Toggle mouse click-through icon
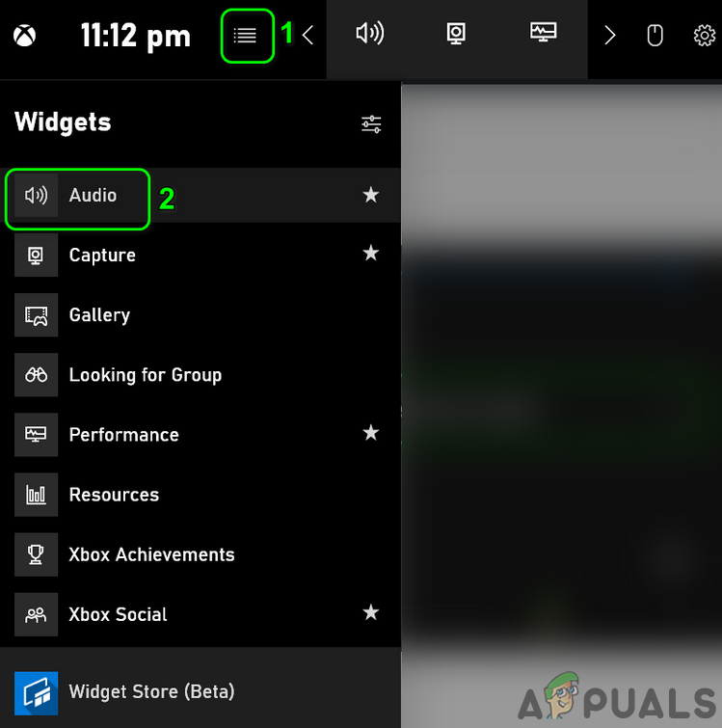This screenshot has height=728, width=722. coord(655,36)
